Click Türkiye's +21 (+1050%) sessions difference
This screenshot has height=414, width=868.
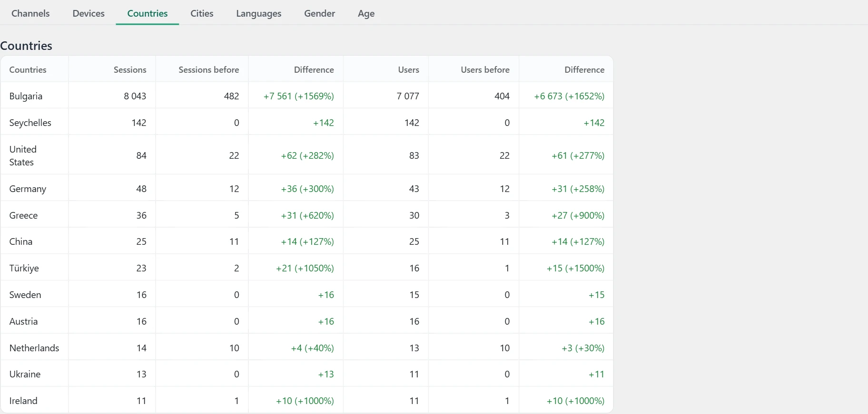click(x=305, y=268)
